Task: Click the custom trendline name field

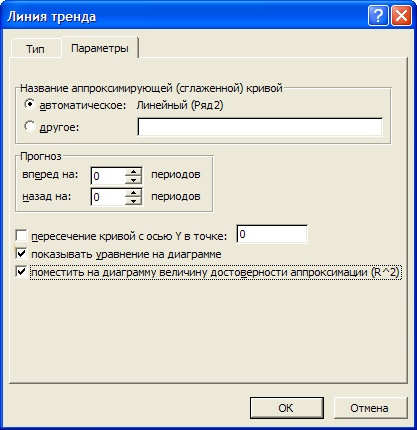Action: [x=260, y=127]
